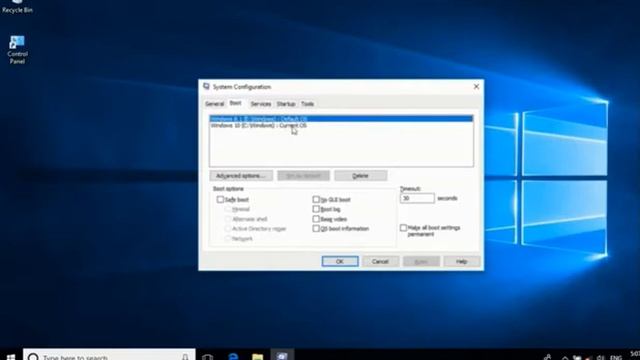Toggle the OS boot information checkbox
640x360 pixels.
[x=316, y=229]
